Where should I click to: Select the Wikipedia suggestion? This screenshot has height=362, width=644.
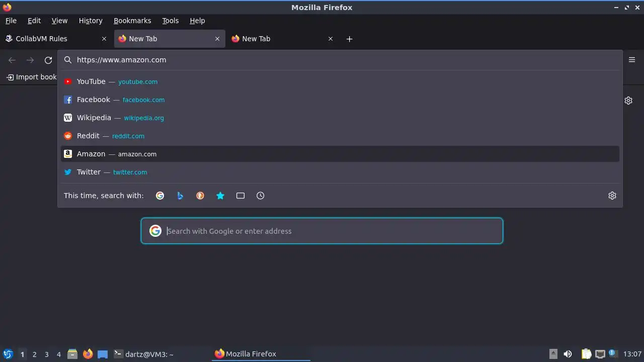pos(340,118)
